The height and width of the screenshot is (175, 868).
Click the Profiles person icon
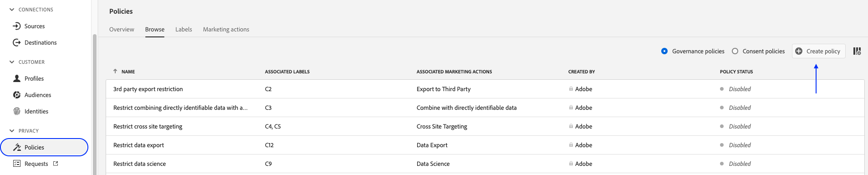(17, 78)
